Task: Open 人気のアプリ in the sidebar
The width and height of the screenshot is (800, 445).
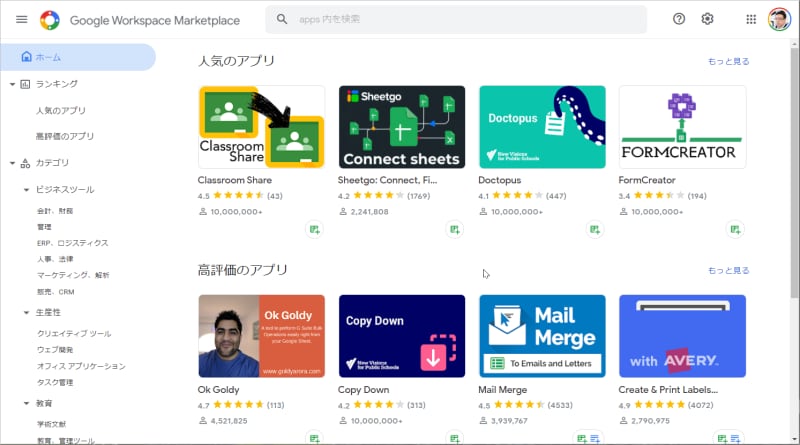Action: coord(61,110)
